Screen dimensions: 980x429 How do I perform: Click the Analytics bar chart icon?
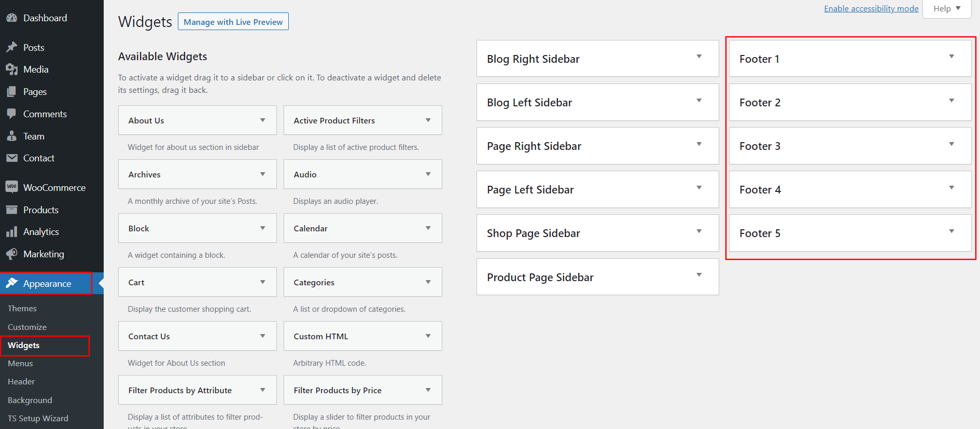11,232
